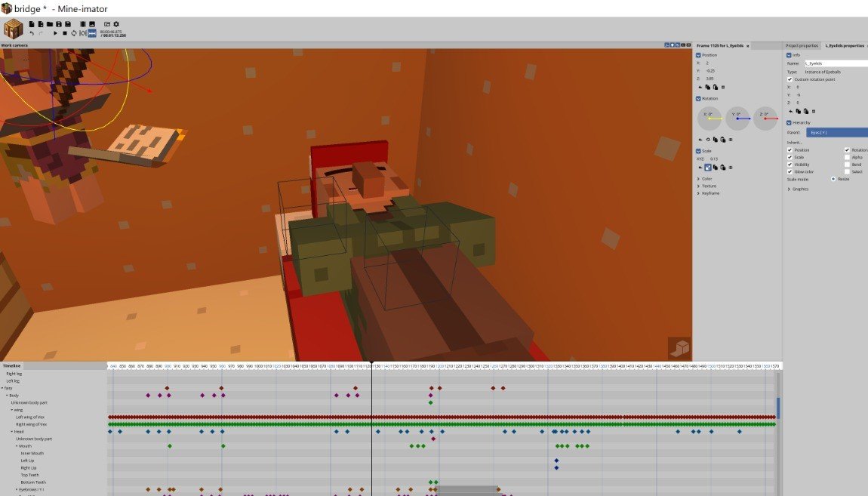Select Frame 1125 for L_Eyelids tab
The image size is (868, 496).
[719, 45]
